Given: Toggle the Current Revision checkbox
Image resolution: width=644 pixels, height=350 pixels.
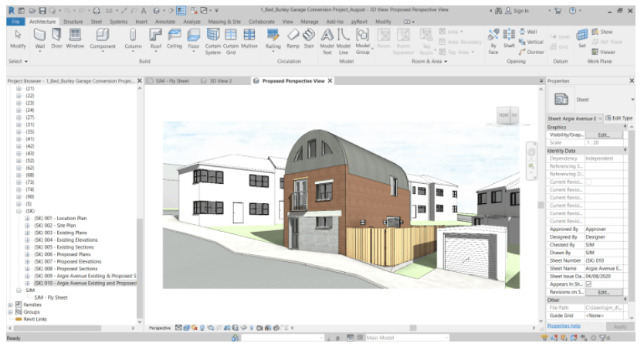Looking at the screenshot, I should coord(588,182).
